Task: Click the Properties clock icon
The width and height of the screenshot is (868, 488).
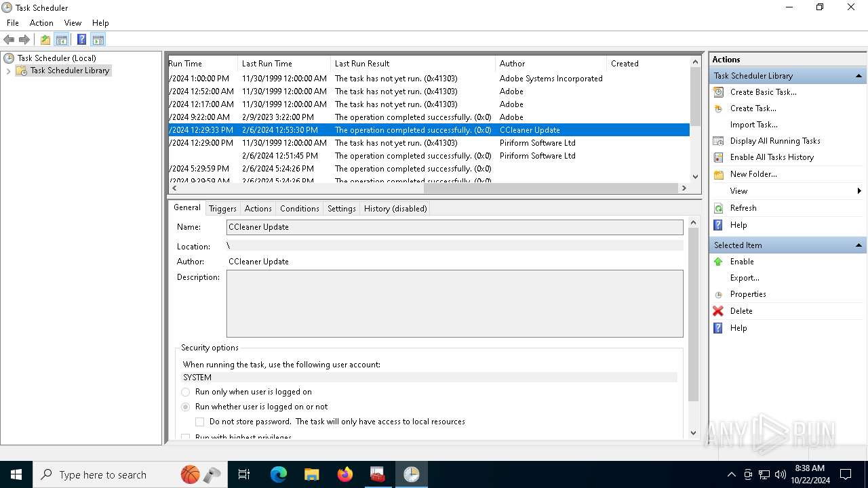Action: 718,295
